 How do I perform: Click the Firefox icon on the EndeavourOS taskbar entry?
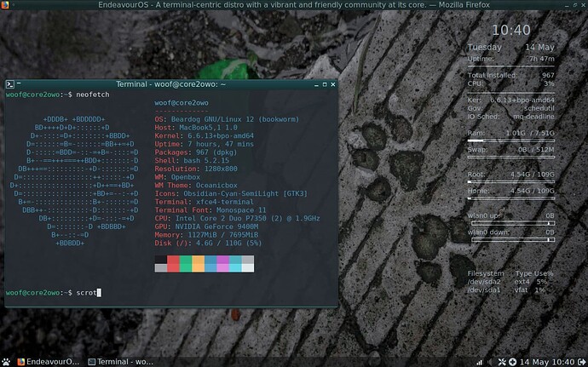point(21,360)
